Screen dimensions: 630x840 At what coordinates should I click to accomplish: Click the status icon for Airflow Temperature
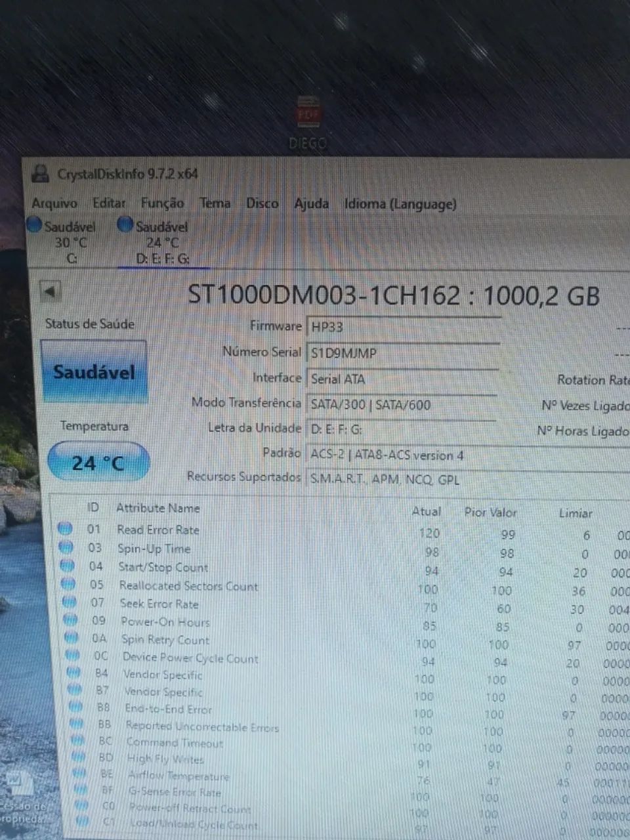[x=80, y=773]
